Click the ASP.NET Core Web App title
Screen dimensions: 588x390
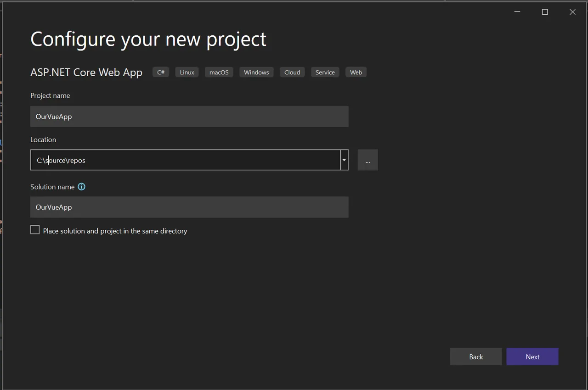tap(86, 72)
